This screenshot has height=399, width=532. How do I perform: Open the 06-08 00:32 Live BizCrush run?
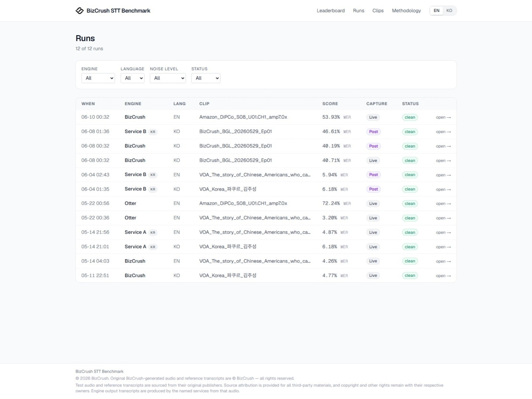pos(443,161)
